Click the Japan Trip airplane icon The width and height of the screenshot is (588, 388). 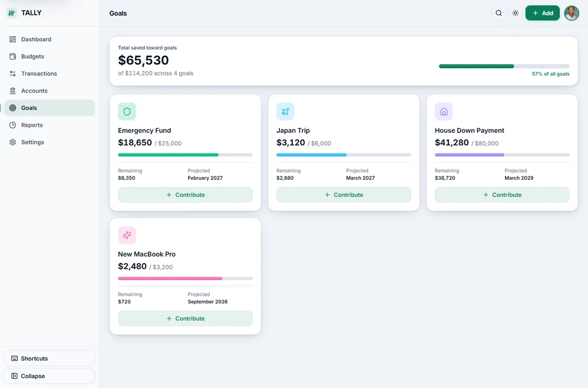pyautogui.click(x=285, y=112)
